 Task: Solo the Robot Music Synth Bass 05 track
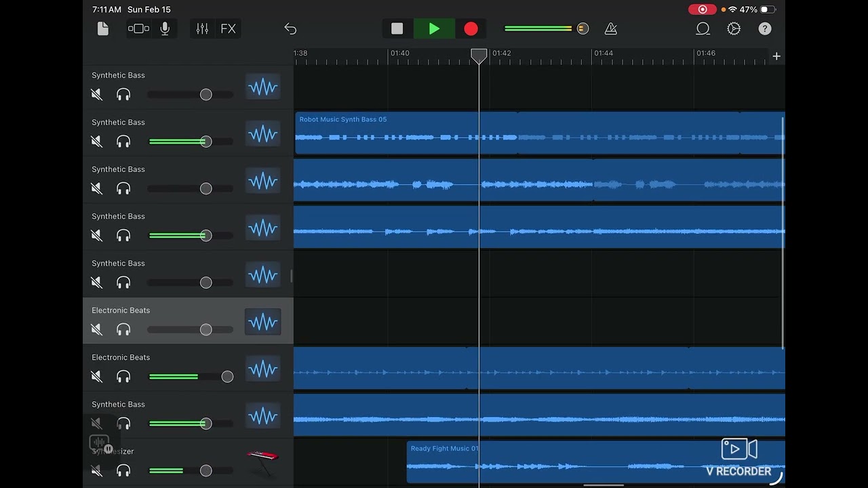123,142
